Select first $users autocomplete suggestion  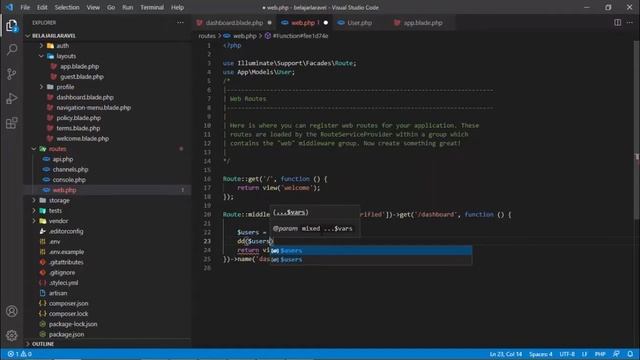[x=371, y=251]
